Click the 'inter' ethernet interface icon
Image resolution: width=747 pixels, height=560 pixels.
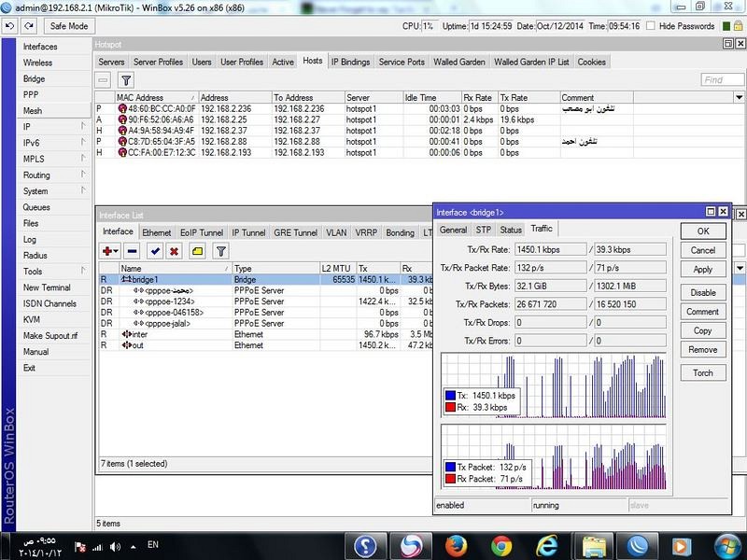tap(126, 334)
